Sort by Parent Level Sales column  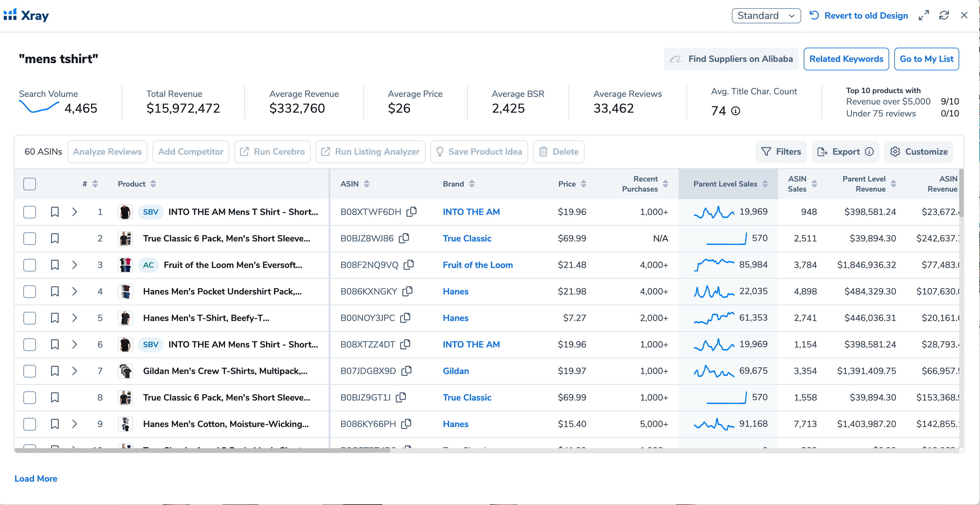pyautogui.click(x=765, y=184)
